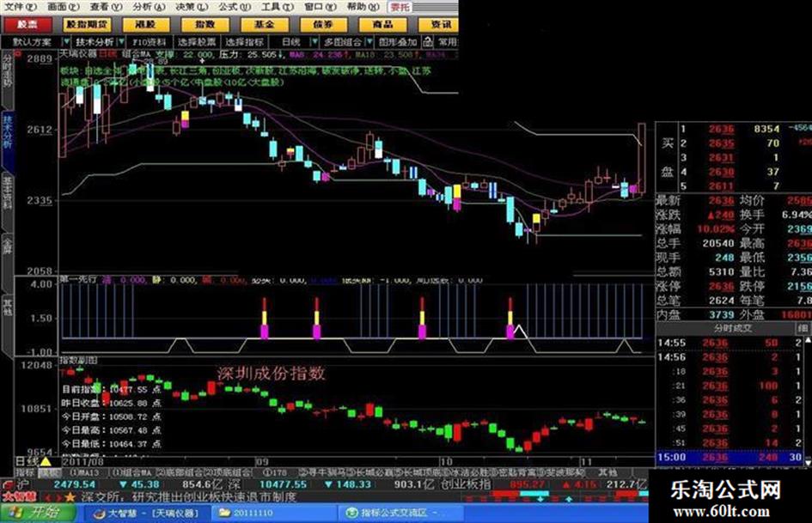Open the 帮助 menu
Viewport: 812px width, 523px height.
click(x=363, y=7)
